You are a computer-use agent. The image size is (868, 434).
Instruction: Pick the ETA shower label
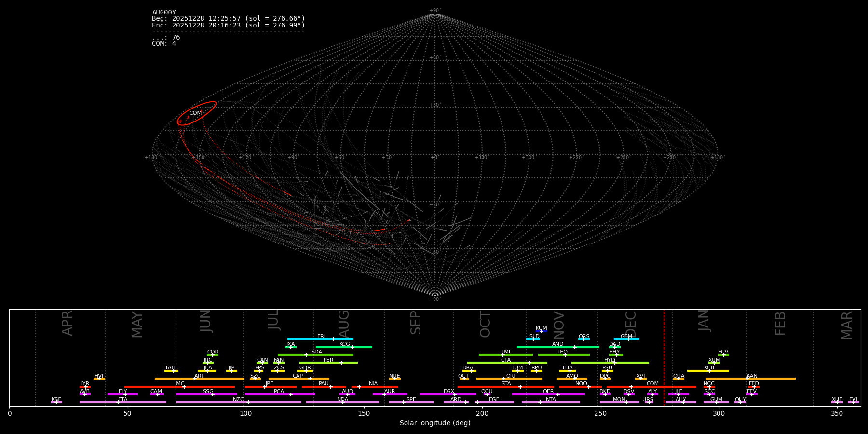click(x=123, y=400)
